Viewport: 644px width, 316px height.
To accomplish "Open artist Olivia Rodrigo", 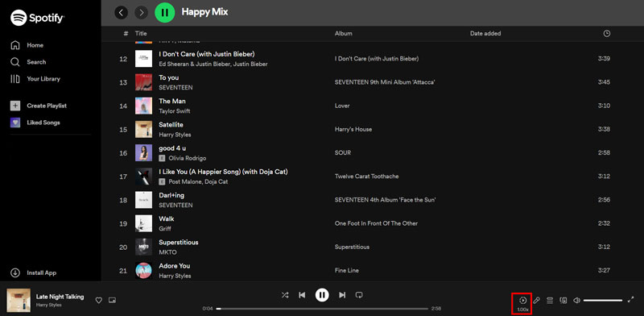I will tap(188, 158).
